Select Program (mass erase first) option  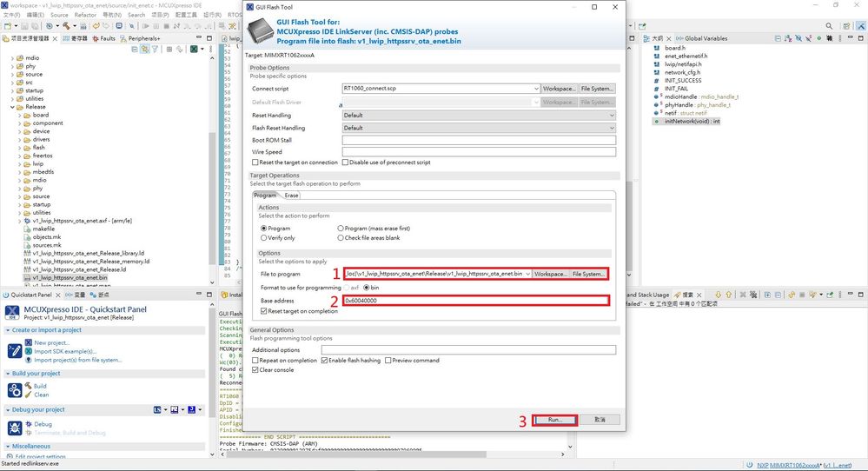point(341,229)
